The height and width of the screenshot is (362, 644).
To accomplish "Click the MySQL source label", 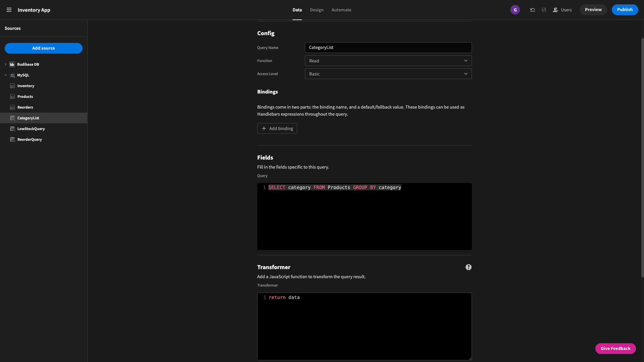I will [23, 75].
